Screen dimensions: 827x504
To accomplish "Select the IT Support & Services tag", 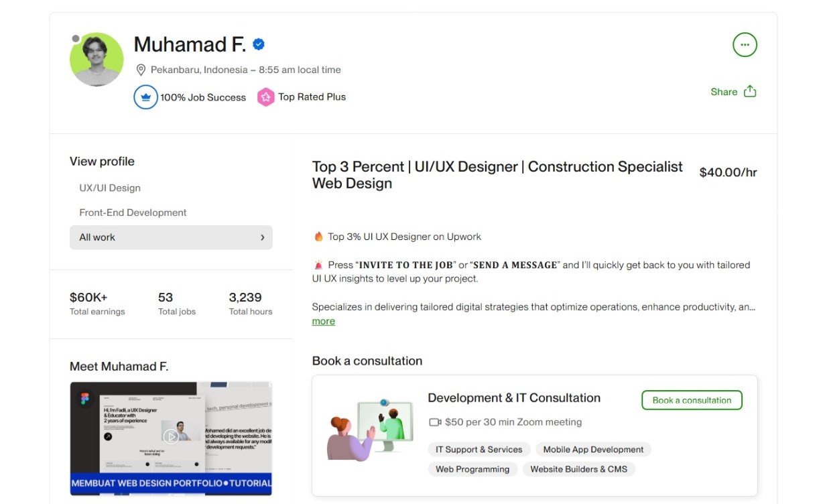I will click(479, 449).
